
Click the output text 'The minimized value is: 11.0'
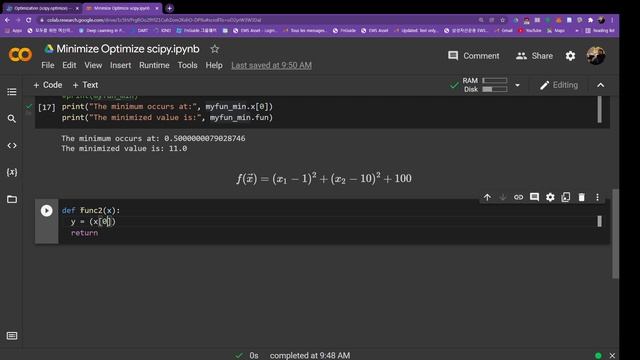pyautogui.click(x=124, y=149)
